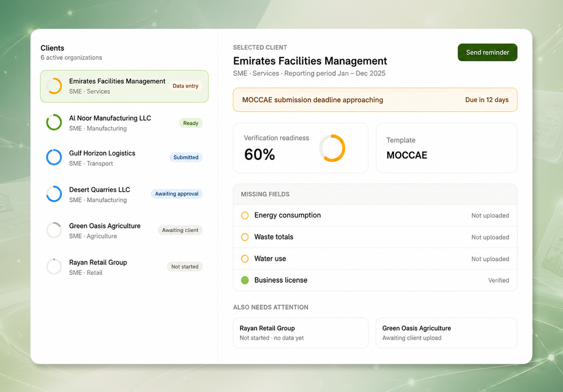Viewport: 563px width, 392px height.
Task: Click the Not uploaded status for Energy consumption
Action: pyautogui.click(x=490, y=216)
